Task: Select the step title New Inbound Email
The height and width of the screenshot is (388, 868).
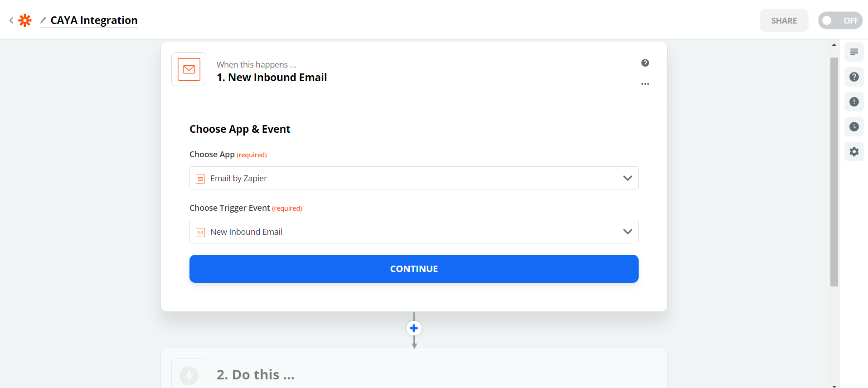Action: pos(272,78)
